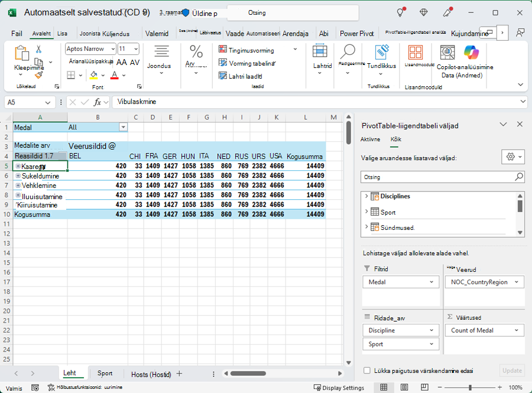Expand the Disciplines table in field list
This screenshot has width=532, height=393.
[x=366, y=196]
